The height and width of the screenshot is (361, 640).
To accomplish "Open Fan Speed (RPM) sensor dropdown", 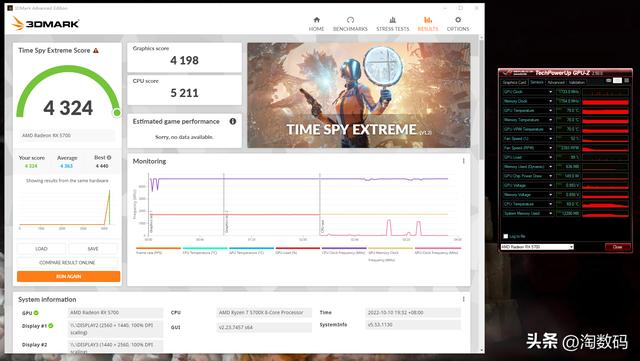I will point(550,148).
